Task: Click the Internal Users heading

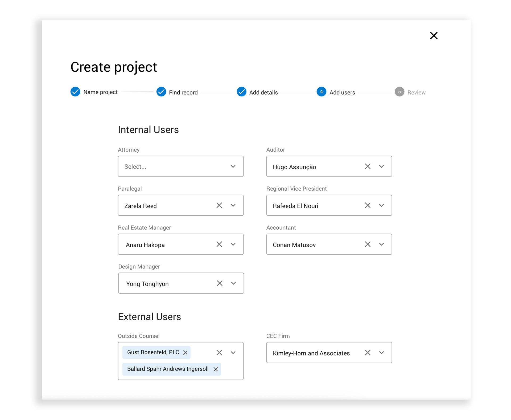Action: 148,130
